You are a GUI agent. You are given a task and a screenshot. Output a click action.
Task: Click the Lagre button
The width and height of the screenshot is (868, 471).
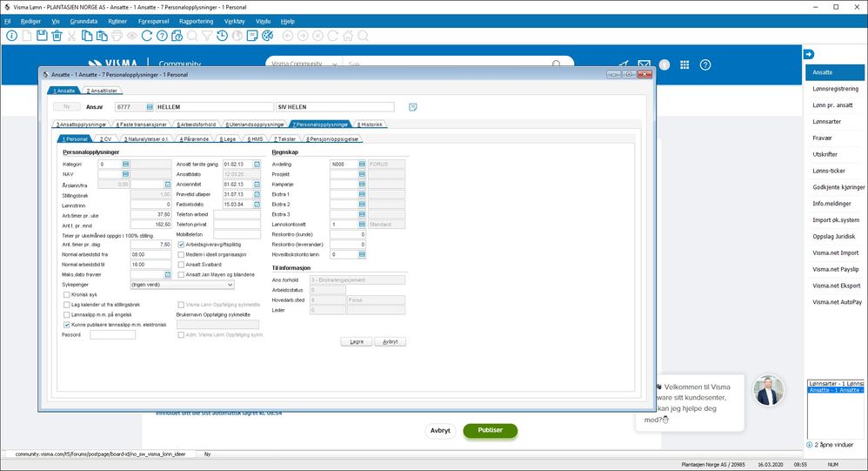357,341
